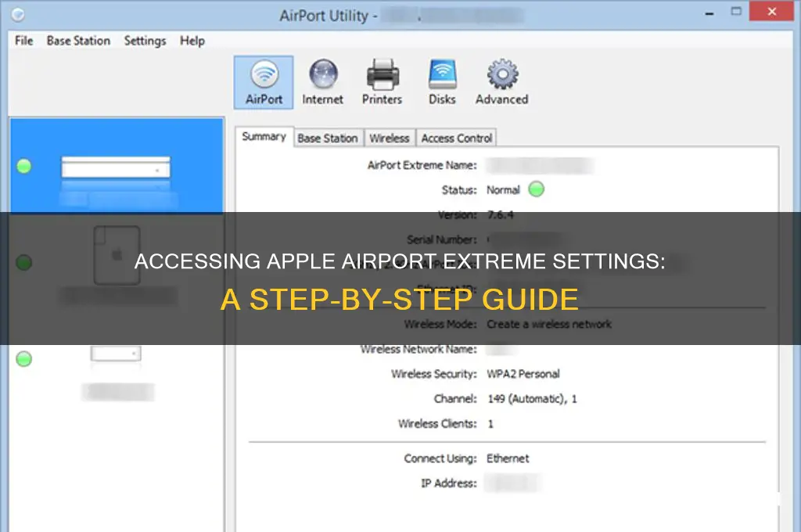This screenshot has width=801, height=532.
Task: Click the '149 (Automatic), 1' channel value
Action: point(532,399)
